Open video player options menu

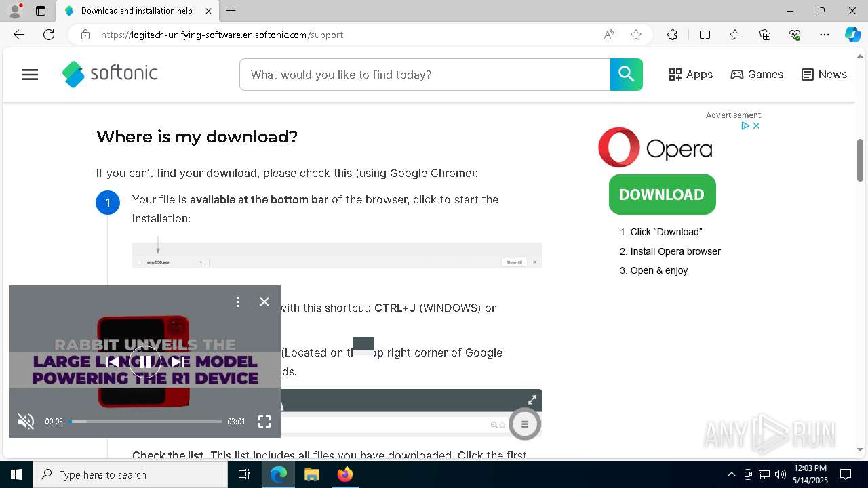[237, 302]
